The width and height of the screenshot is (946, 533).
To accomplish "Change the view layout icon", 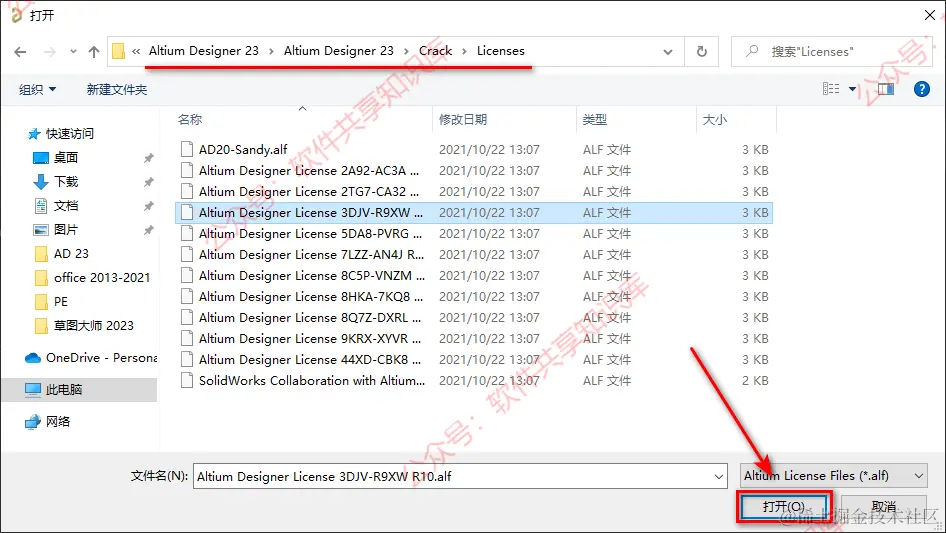I will click(831, 89).
